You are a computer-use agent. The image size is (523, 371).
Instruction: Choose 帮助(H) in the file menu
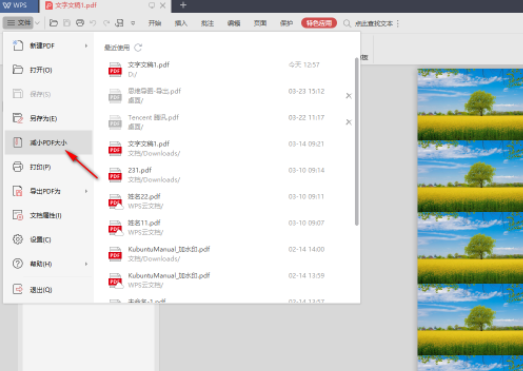coord(48,264)
